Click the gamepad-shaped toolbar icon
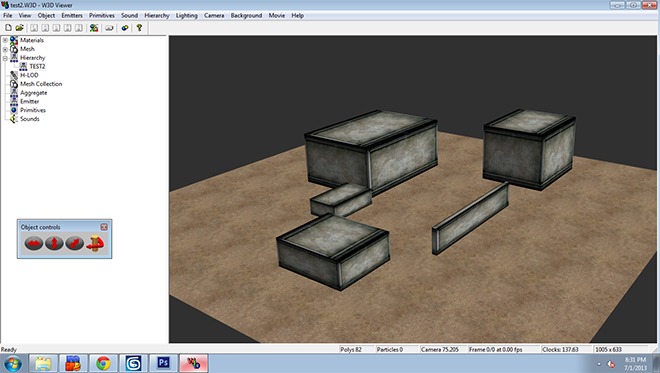Image resolution: width=660 pixels, height=373 pixels. [109, 28]
